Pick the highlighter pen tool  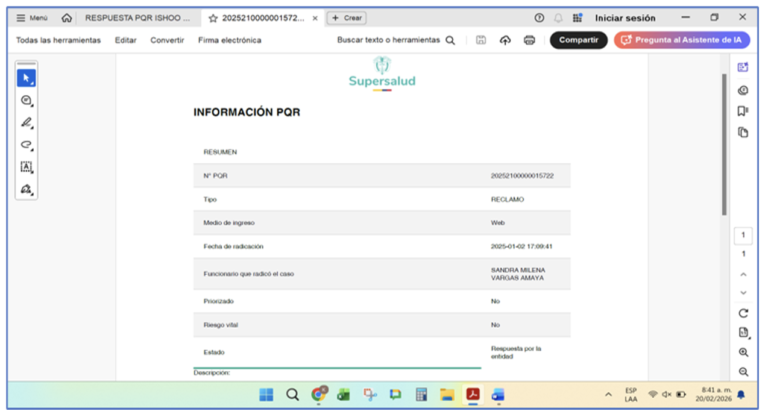pyautogui.click(x=27, y=123)
